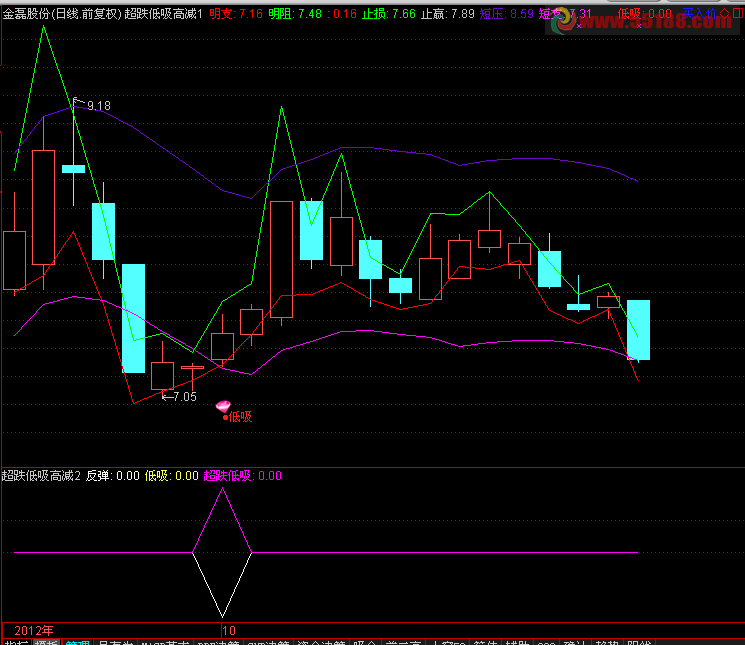Click the diamond icon beside 买入价
This screenshot has width=745, height=645.
tap(724, 13)
